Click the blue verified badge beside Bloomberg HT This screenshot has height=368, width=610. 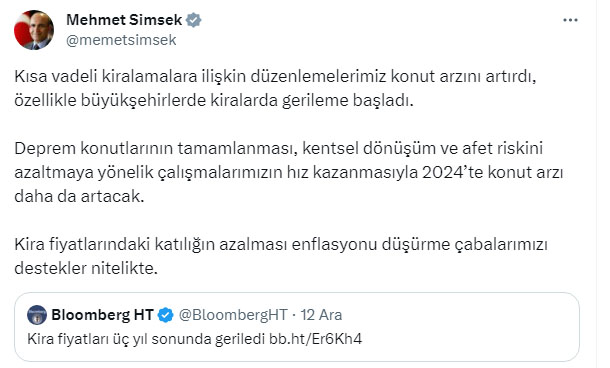[166, 315]
